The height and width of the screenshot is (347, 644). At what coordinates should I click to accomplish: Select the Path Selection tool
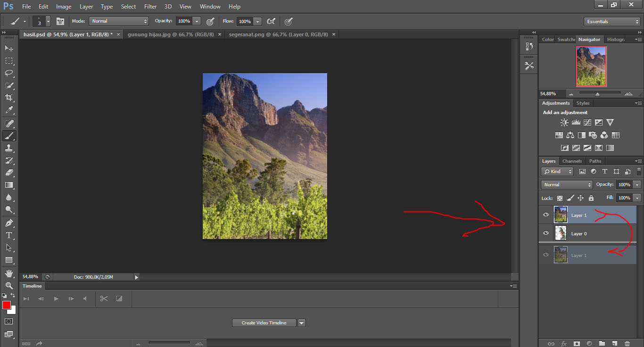click(x=9, y=248)
